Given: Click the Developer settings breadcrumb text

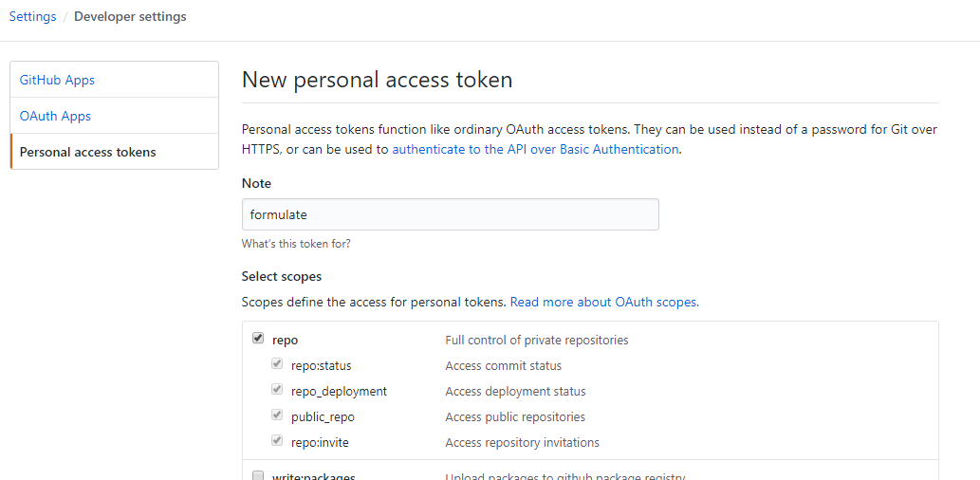Looking at the screenshot, I should pyautogui.click(x=130, y=17).
